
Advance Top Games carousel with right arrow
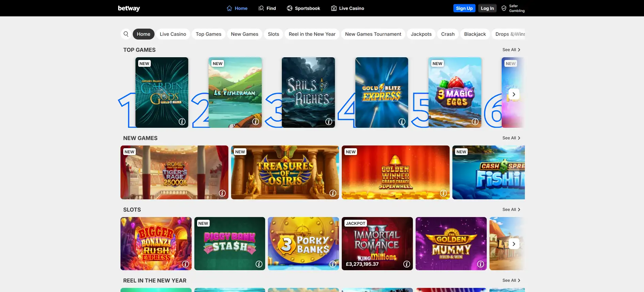514,94
